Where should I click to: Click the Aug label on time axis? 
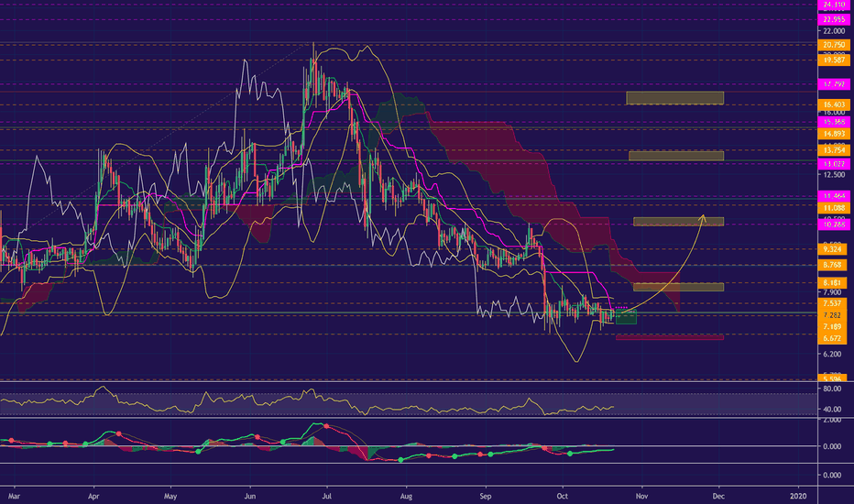pyautogui.click(x=406, y=497)
